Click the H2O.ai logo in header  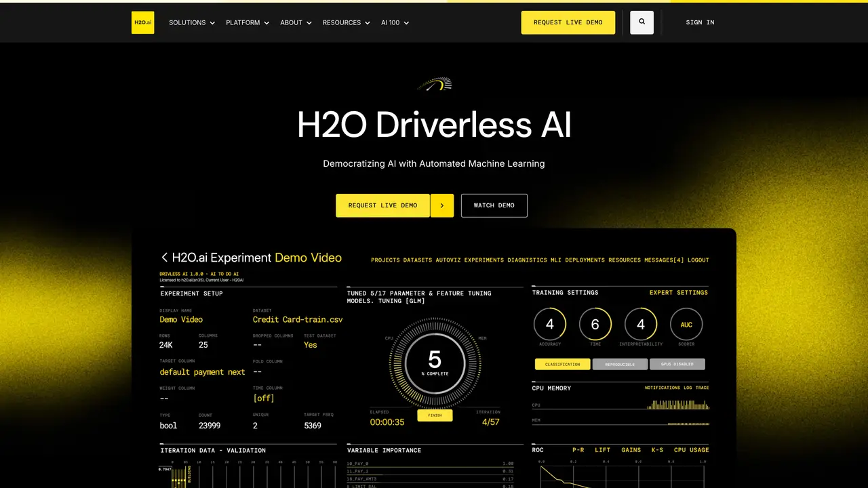[x=142, y=22]
